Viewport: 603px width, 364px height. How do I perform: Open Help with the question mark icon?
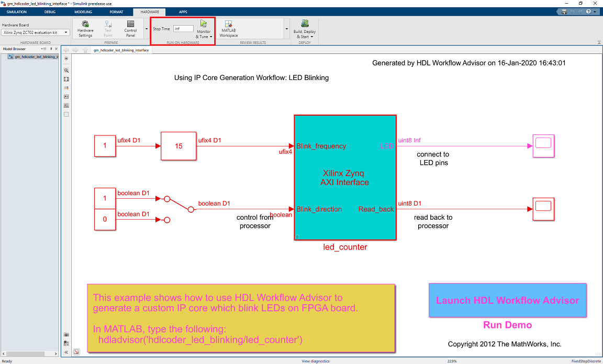[589, 12]
